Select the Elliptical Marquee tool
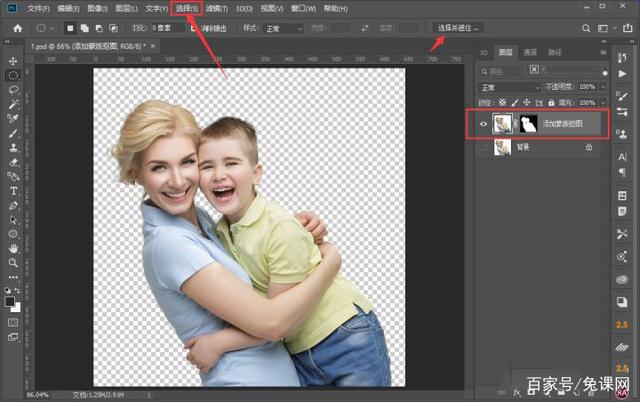 pos(13,76)
